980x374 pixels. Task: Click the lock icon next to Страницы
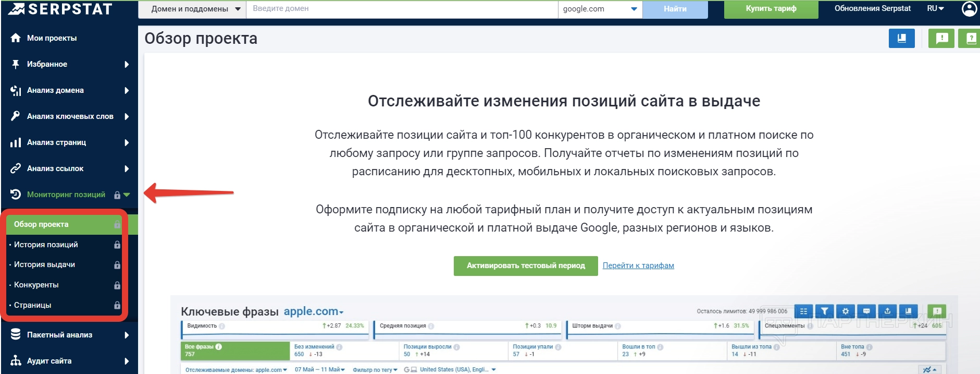[x=117, y=305]
